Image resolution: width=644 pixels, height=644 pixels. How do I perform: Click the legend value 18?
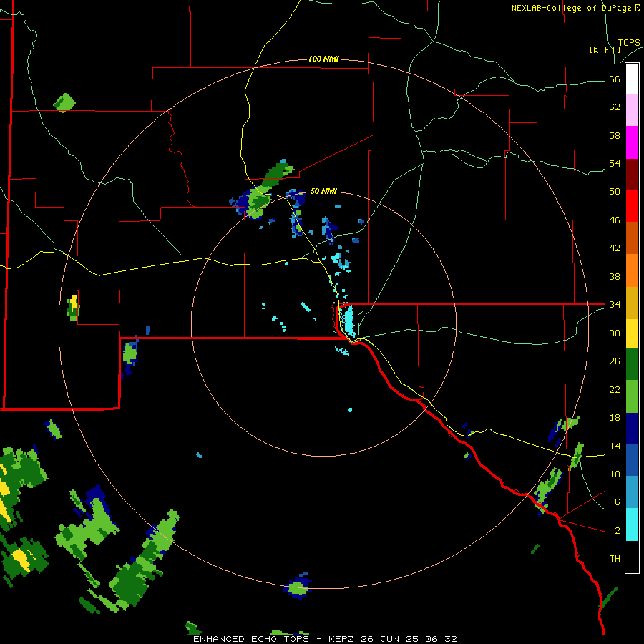[615, 418]
